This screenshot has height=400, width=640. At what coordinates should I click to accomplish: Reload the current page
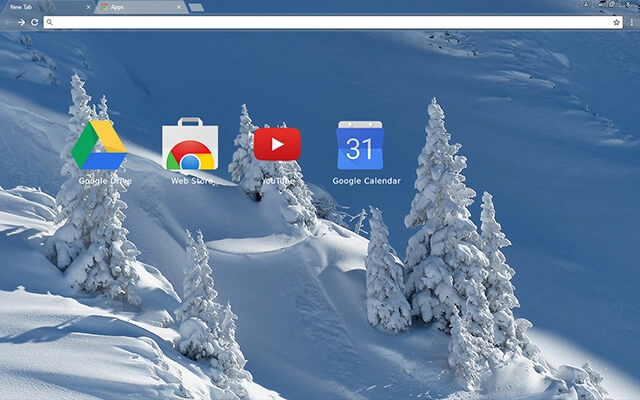[35, 22]
